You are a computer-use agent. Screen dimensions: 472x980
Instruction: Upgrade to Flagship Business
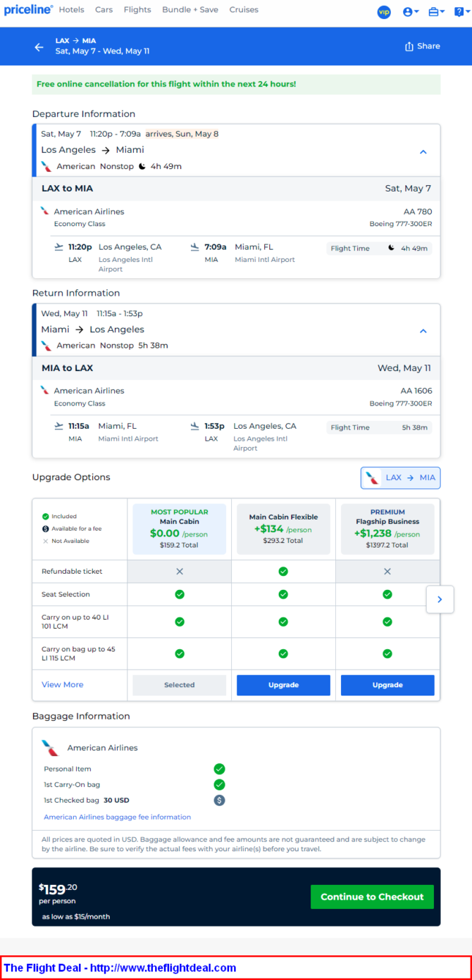[x=387, y=685]
